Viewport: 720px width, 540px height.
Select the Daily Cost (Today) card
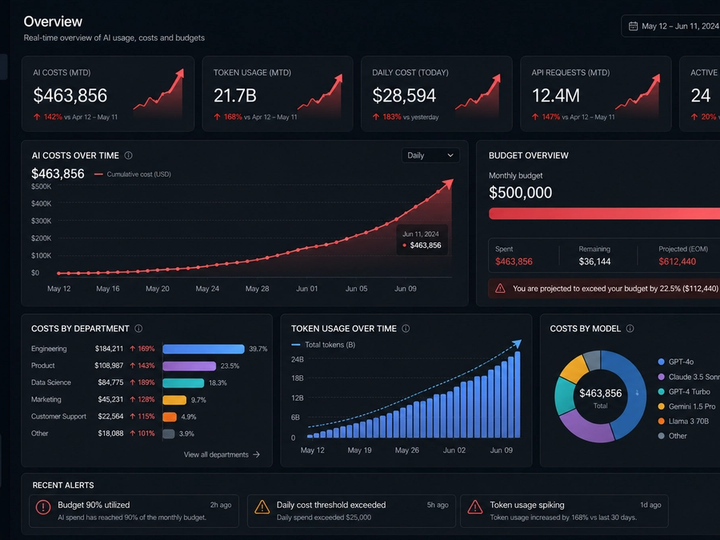point(437,94)
